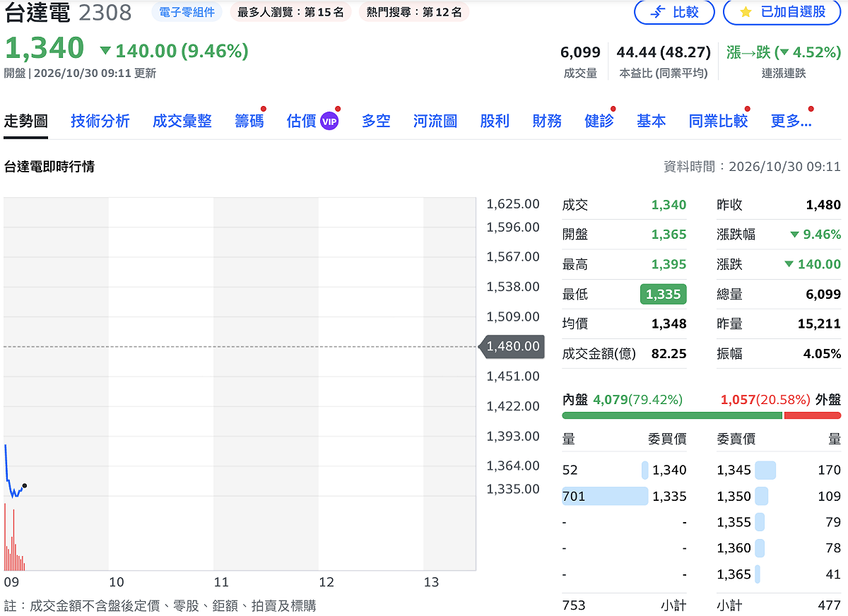Open the 健診 tab
Image resolution: width=848 pixels, height=616 pixels.
click(599, 121)
